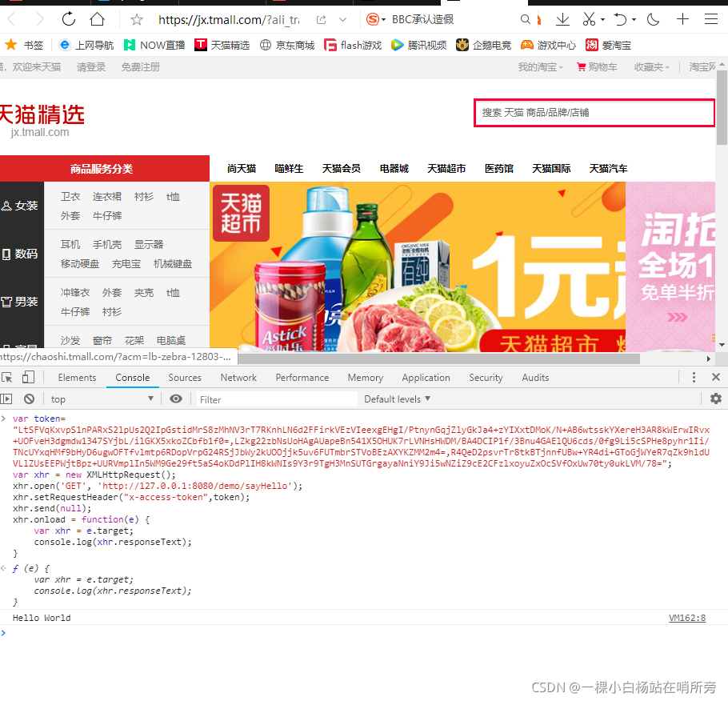Click the undo restore-tab icon
728x701 pixels.
620,19
